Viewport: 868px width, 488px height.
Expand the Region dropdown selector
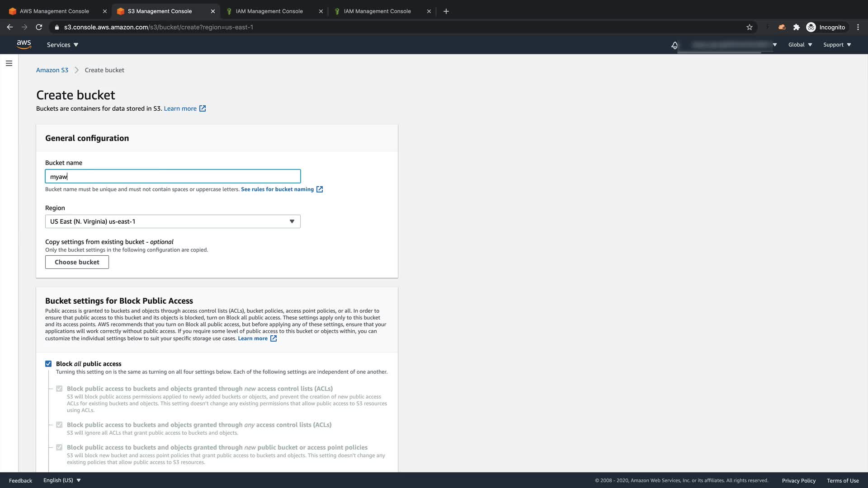[173, 221]
